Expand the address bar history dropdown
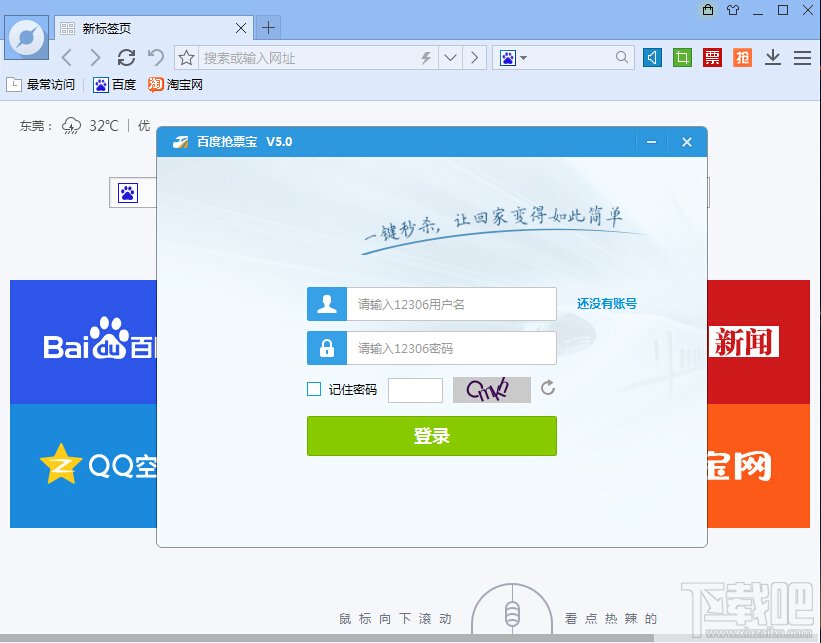The width and height of the screenshot is (821, 643). tap(450, 58)
